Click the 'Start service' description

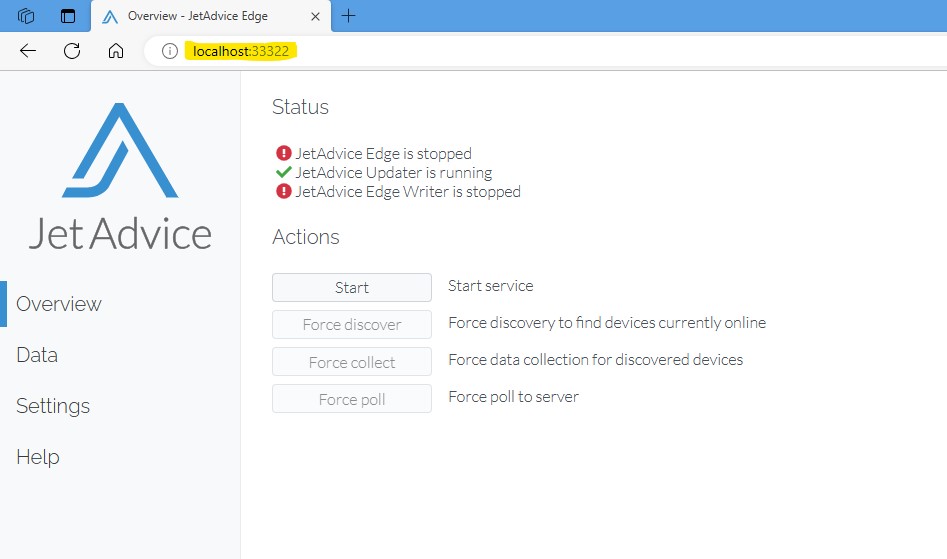click(490, 286)
